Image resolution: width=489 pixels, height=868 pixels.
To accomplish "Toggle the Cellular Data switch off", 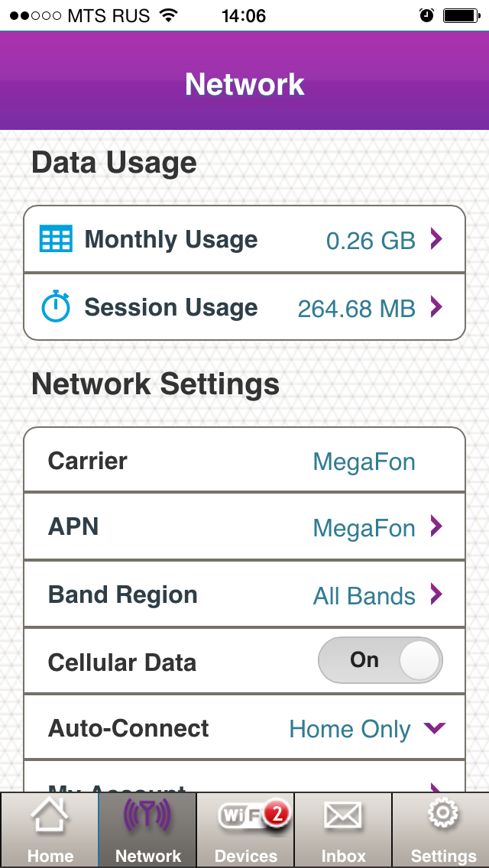I will [x=381, y=660].
